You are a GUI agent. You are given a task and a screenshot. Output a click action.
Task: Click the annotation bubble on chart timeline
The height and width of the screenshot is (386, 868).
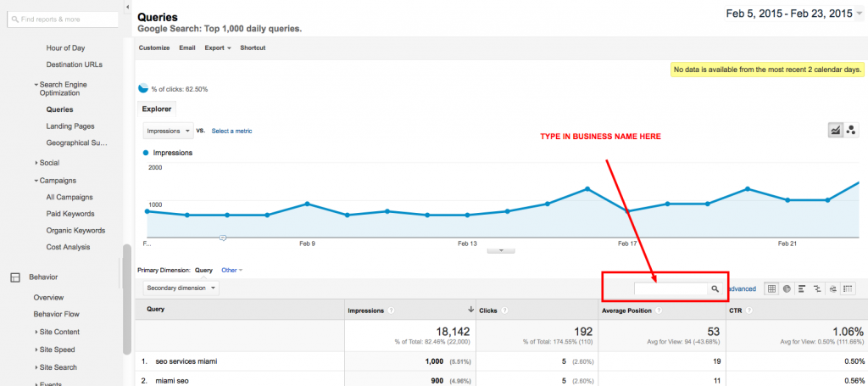click(223, 238)
